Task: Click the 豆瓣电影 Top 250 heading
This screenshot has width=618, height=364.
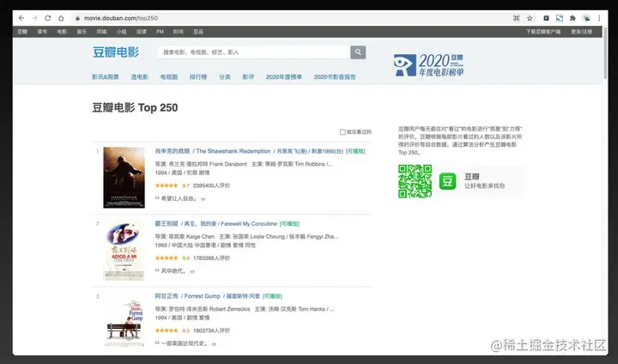Action: pos(136,107)
